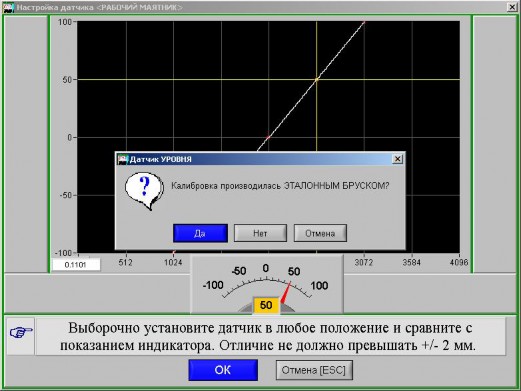Confirm with the Да button
The height and width of the screenshot is (391, 521).
pos(200,233)
